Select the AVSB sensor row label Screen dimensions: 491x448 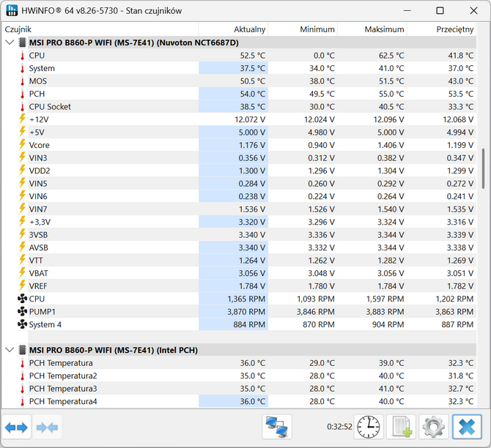click(x=39, y=247)
